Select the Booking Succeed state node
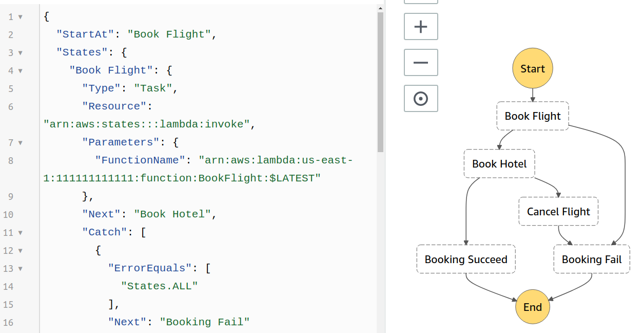644x333 pixels. click(x=466, y=259)
